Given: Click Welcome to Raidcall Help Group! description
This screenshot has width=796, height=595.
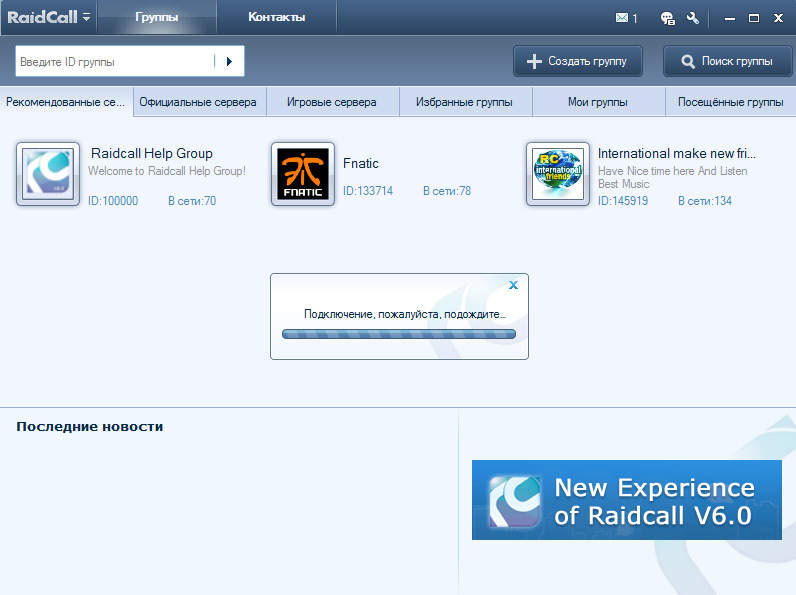Looking at the screenshot, I should point(167,171).
